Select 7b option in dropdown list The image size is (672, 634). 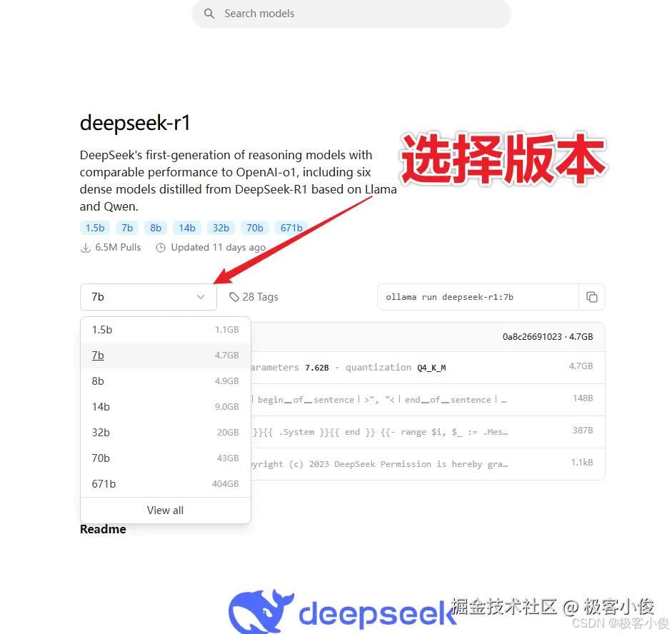[166, 356]
